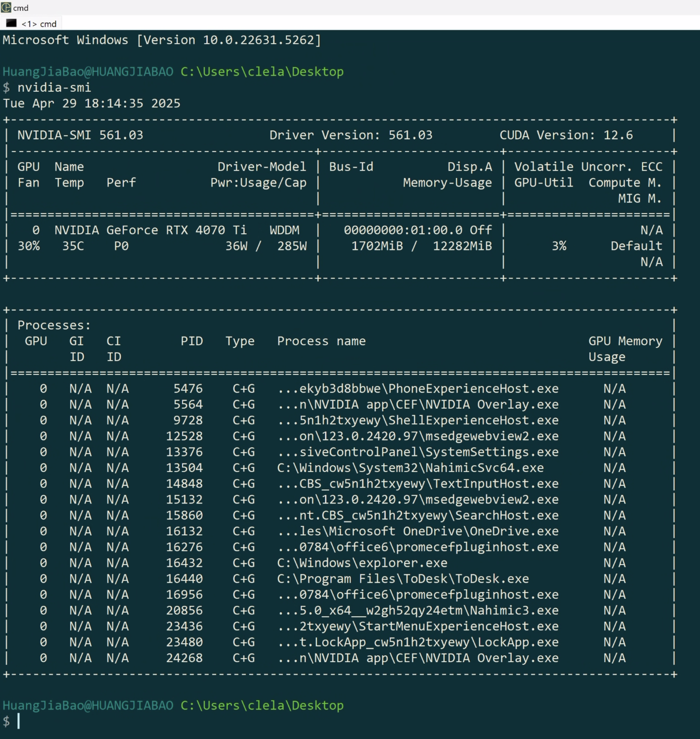This screenshot has height=739, width=700.
Task: Click PID 15132 msedgewebview2.exe row
Action: pos(340,500)
